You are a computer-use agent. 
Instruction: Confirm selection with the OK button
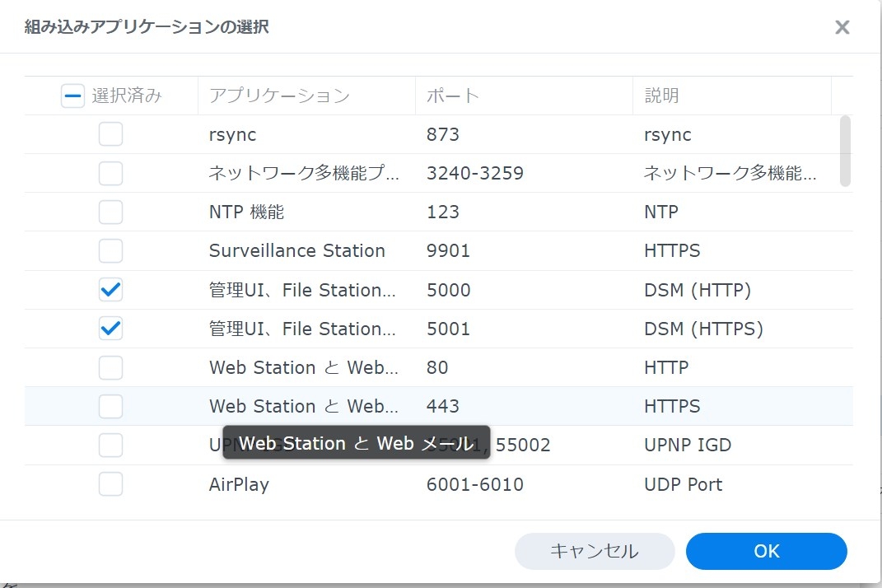[766, 551]
